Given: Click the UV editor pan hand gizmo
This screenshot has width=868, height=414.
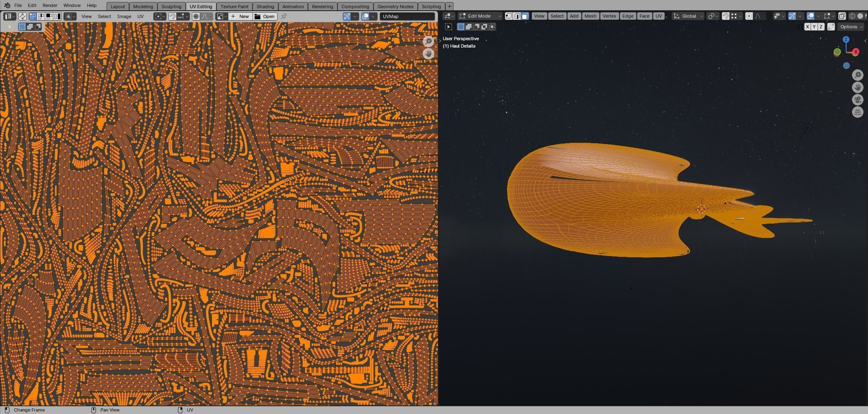Looking at the screenshot, I should click(x=428, y=54).
